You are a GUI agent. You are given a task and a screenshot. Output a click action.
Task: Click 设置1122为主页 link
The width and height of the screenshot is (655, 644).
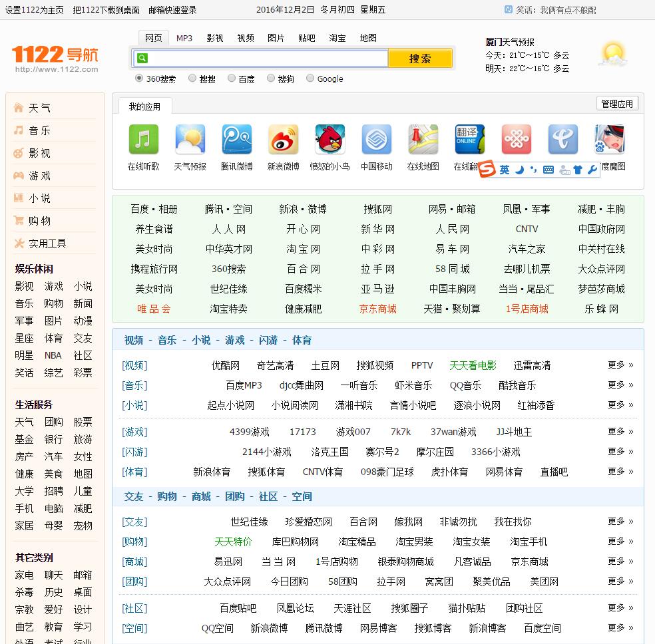(34, 10)
